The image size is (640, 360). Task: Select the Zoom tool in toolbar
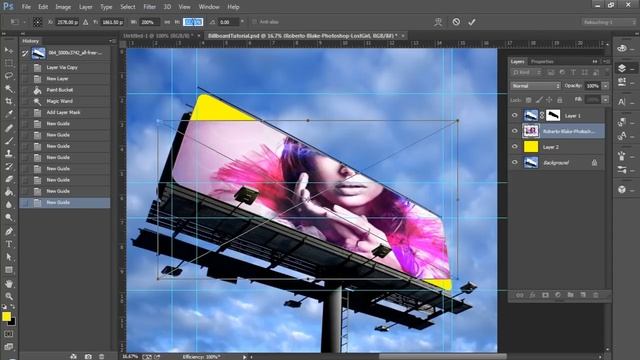[x=9, y=296]
